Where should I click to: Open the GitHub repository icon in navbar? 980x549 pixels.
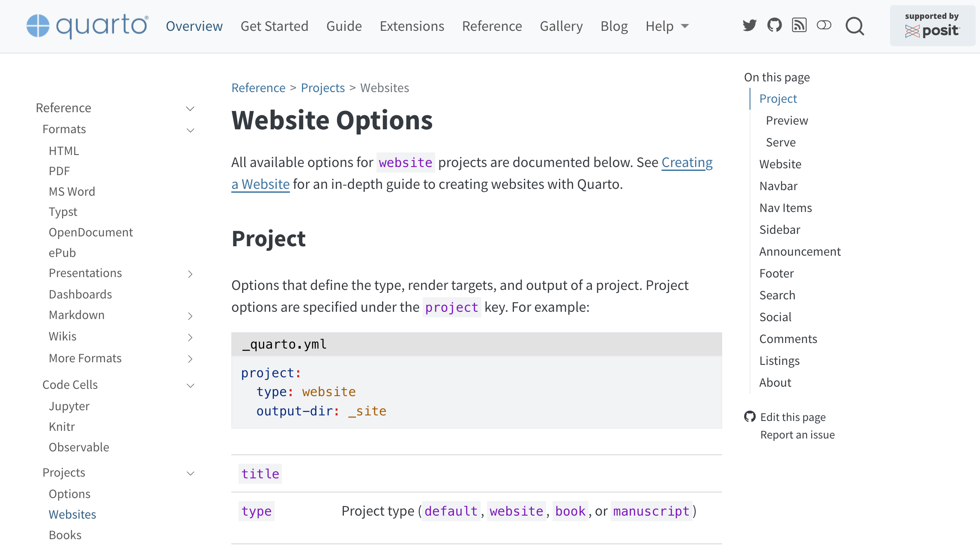tap(774, 26)
